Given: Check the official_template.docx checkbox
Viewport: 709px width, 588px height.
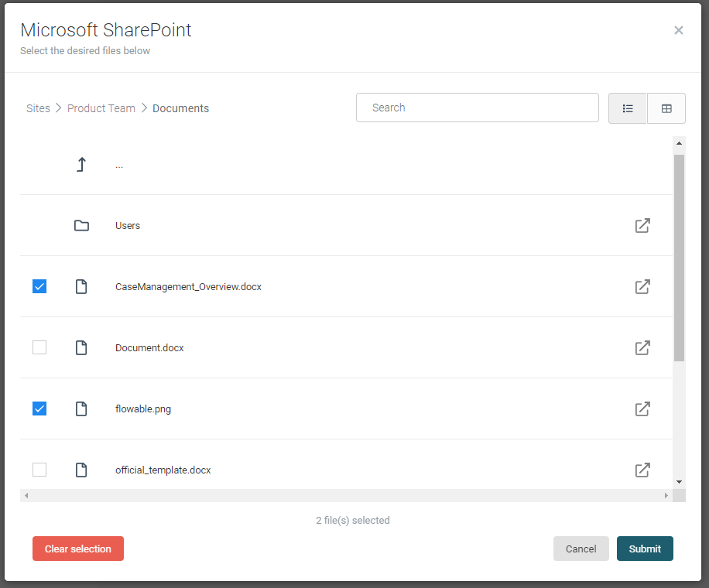Looking at the screenshot, I should tap(39, 470).
